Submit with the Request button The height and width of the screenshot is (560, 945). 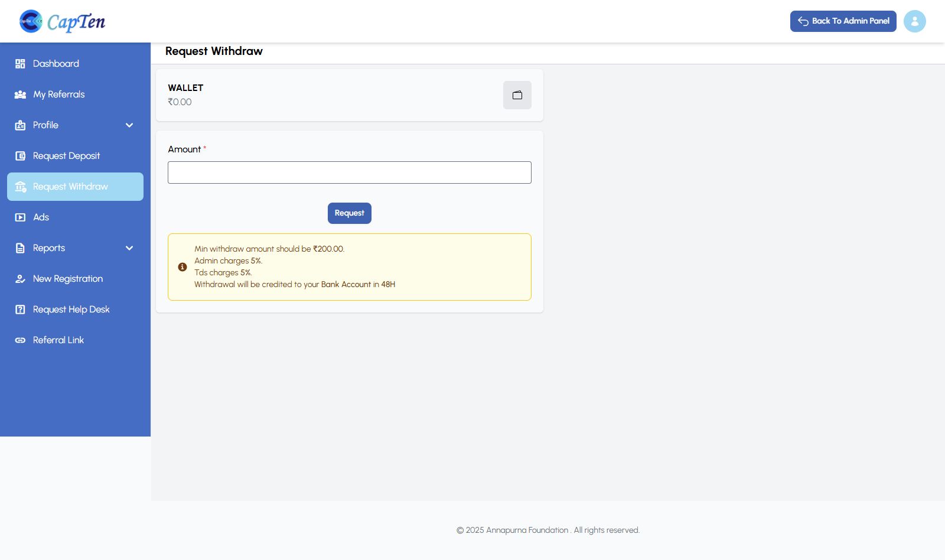(350, 213)
